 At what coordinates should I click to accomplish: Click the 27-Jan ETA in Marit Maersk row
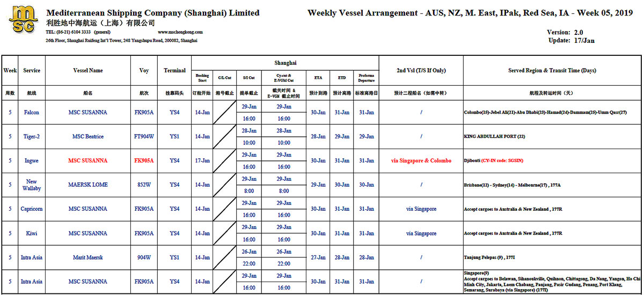coord(318,257)
